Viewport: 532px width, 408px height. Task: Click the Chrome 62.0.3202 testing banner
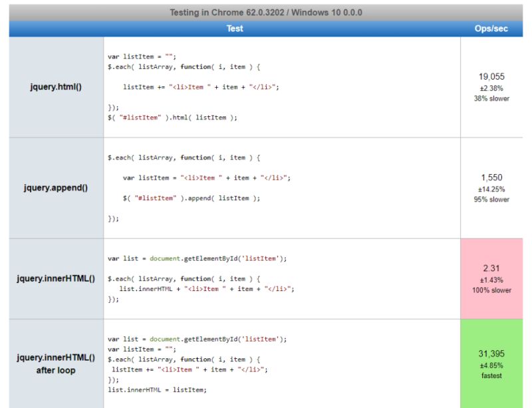[266, 11]
